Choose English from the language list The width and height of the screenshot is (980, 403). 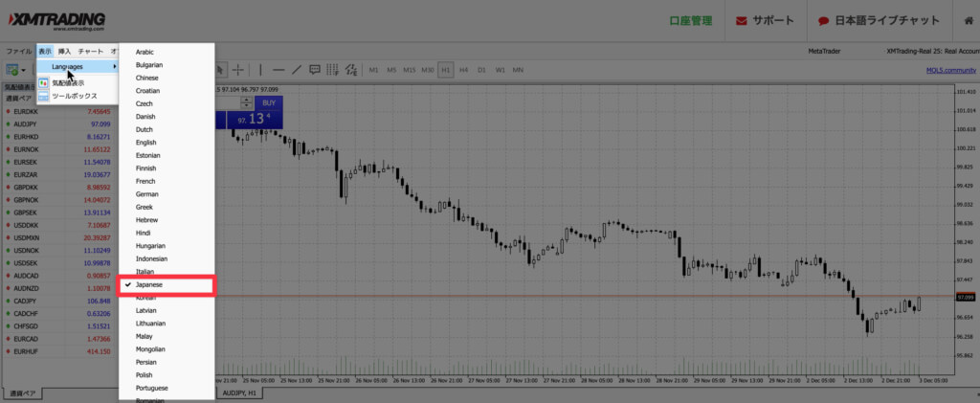pos(146,143)
